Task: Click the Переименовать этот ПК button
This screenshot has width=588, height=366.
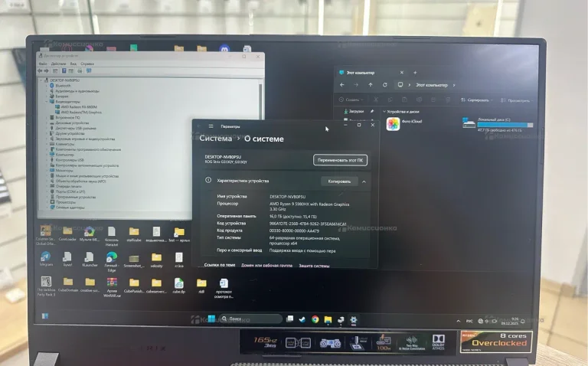Action: click(340, 160)
